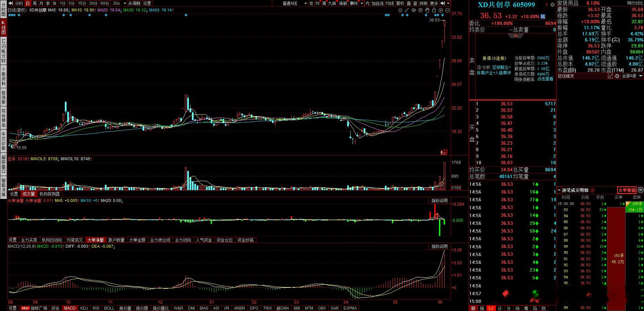Open dropdown arrow after 事件
Screen dimensions: 644x311
[362, 3]
